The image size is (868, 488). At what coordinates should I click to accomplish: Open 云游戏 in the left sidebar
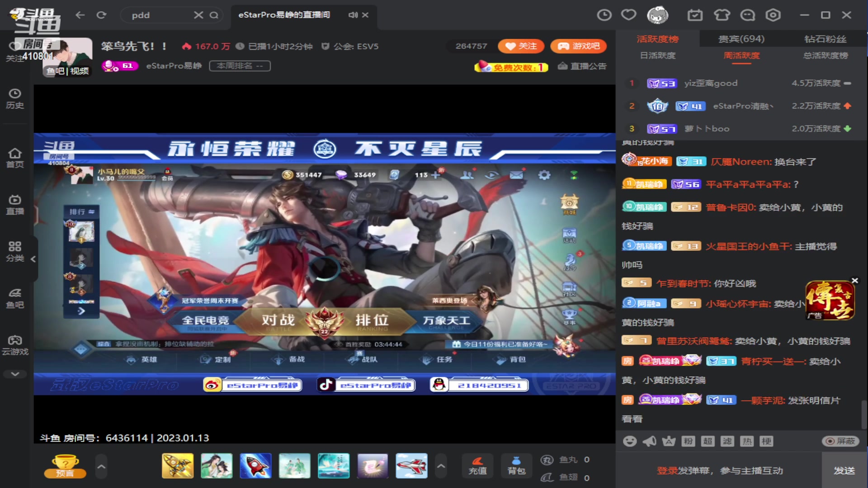(15, 345)
